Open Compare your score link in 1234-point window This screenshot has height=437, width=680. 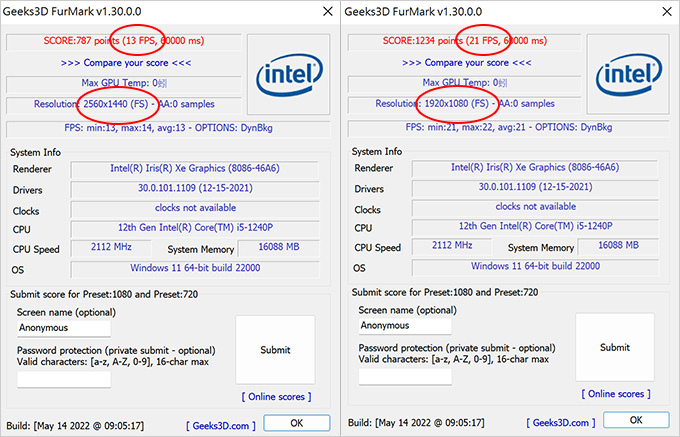click(x=467, y=62)
